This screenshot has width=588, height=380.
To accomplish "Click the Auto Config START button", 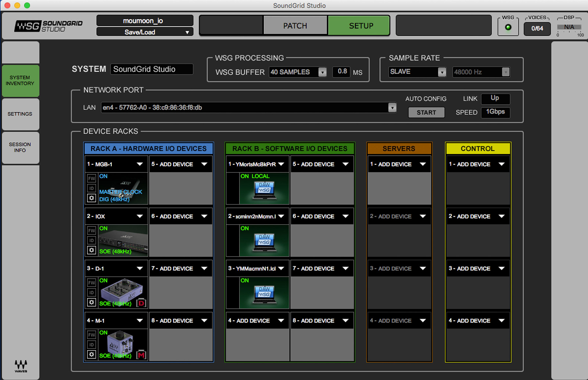I will (x=426, y=112).
